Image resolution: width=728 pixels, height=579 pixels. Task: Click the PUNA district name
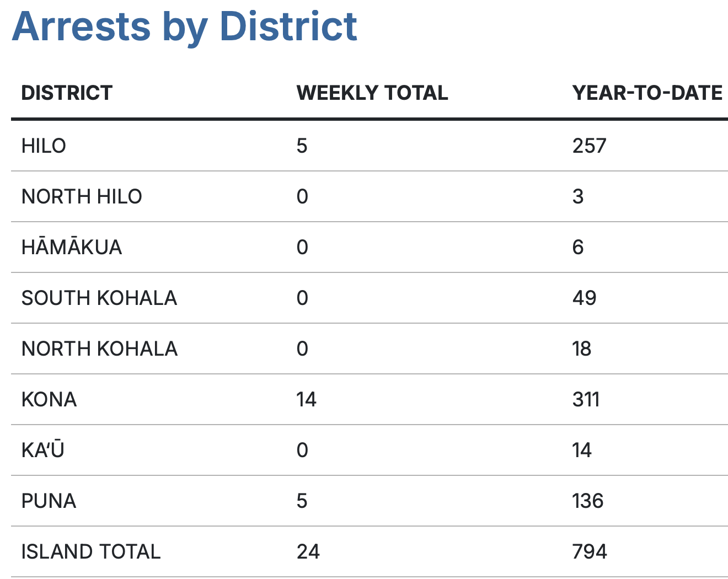click(x=49, y=501)
